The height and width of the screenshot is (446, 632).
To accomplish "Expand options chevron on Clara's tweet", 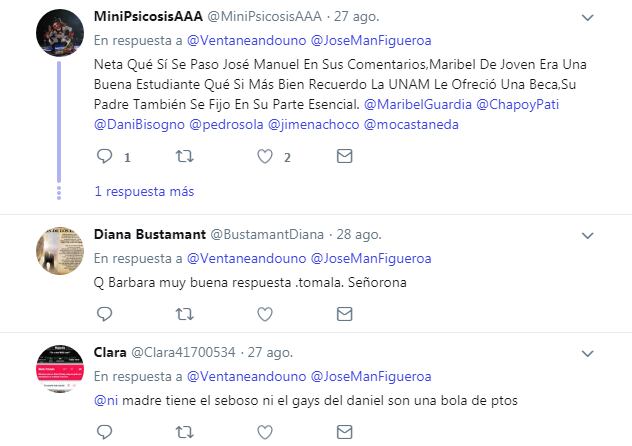I will pyautogui.click(x=588, y=354).
